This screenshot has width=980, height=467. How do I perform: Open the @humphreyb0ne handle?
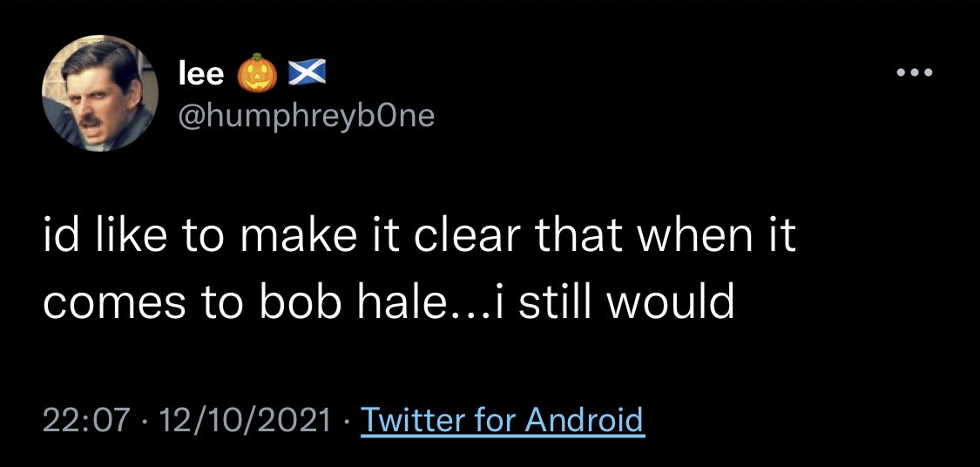tap(307, 116)
